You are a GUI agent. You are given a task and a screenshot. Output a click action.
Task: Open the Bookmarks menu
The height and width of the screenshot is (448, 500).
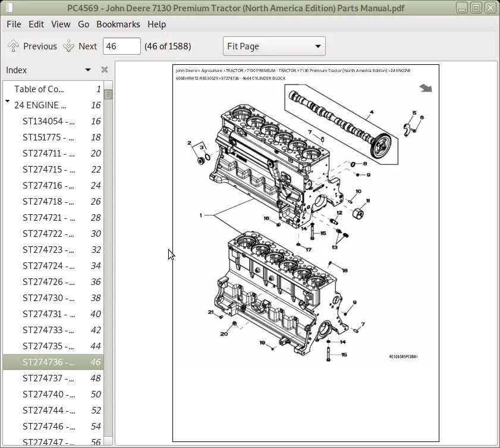(x=118, y=24)
